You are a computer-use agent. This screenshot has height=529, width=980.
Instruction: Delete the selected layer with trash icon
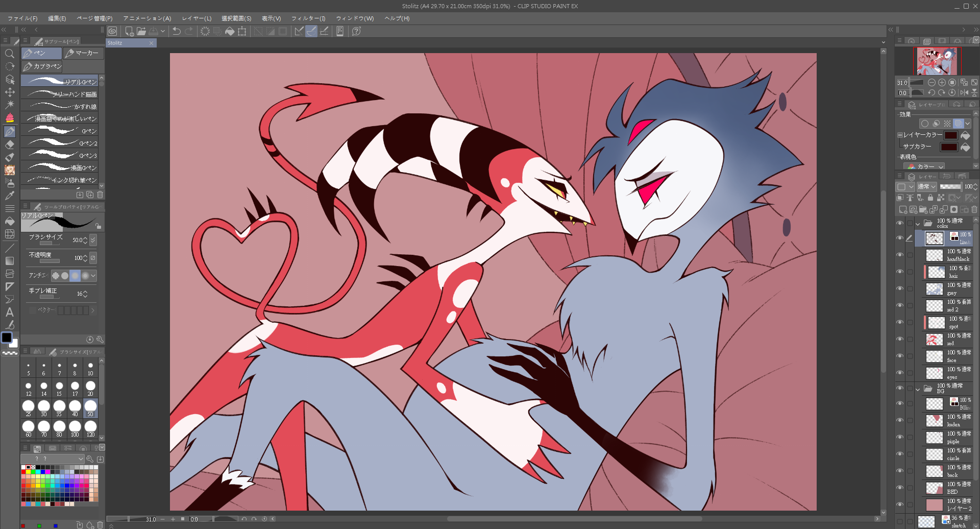pyautogui.click(x=974, y=209)
